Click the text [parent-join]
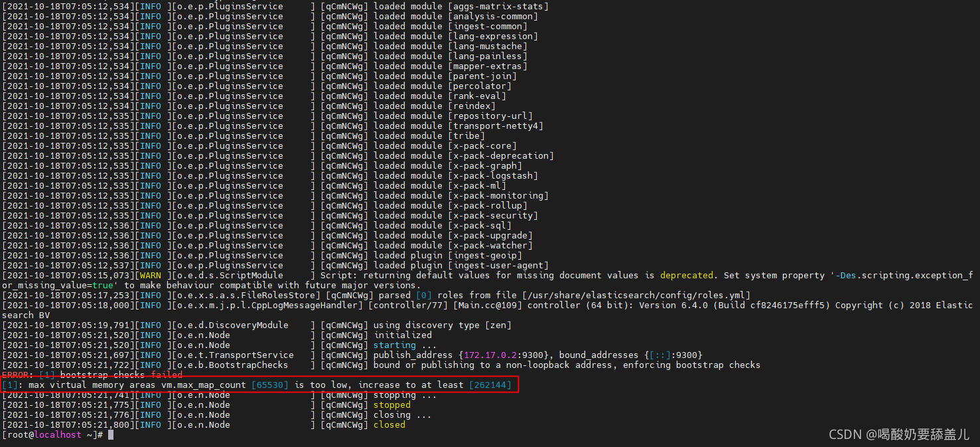Image resolution: width=980 pixels, height=447 pixels. (482, 76)
